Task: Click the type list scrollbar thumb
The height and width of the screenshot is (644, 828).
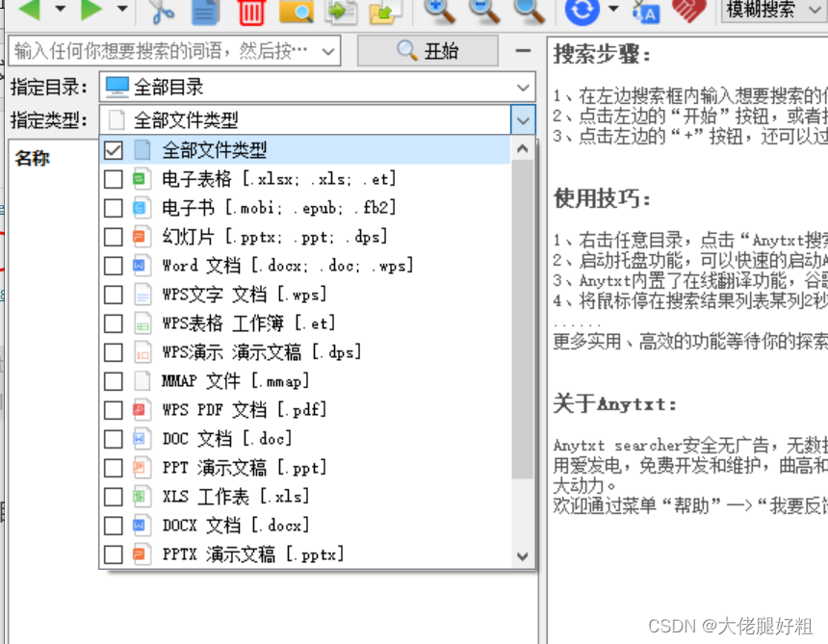Action: click(523, 320)
